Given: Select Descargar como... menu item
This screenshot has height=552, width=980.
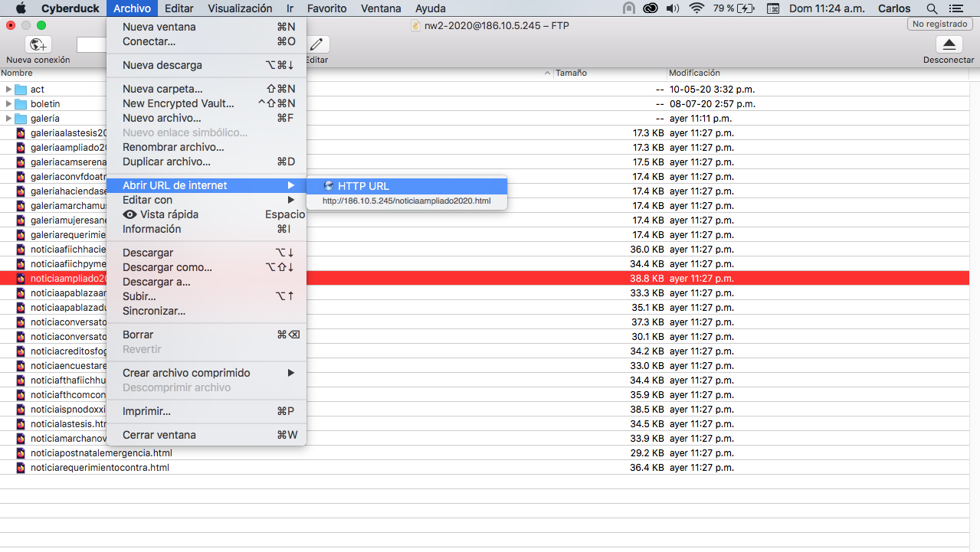Looking at the screenshot, I should [206, 267].
